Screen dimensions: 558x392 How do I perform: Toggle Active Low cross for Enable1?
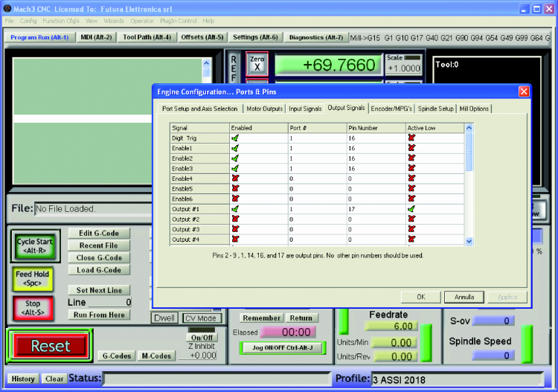[411, 148]
